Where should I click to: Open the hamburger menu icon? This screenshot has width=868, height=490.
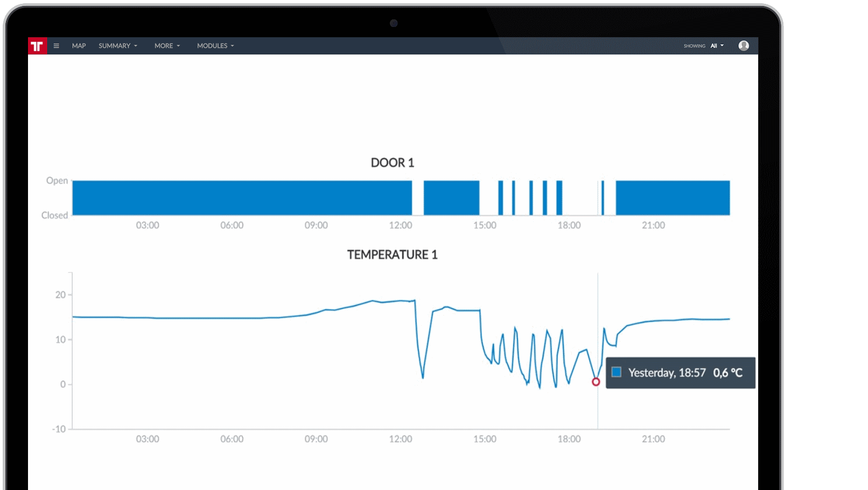tap(56, 46)
